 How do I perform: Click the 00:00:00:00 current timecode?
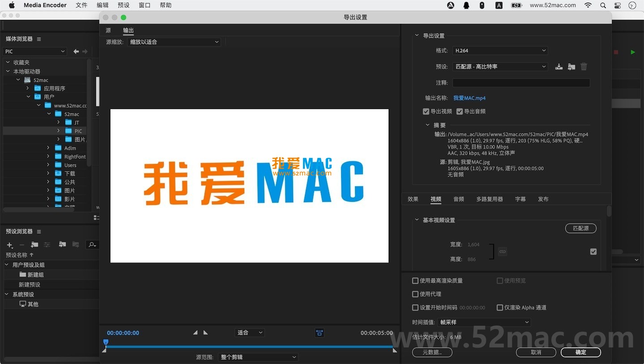[123, 333]
